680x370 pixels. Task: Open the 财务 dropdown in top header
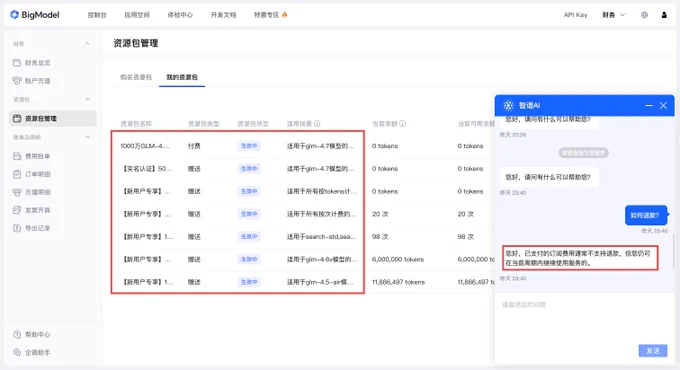(x=613, y=15)
